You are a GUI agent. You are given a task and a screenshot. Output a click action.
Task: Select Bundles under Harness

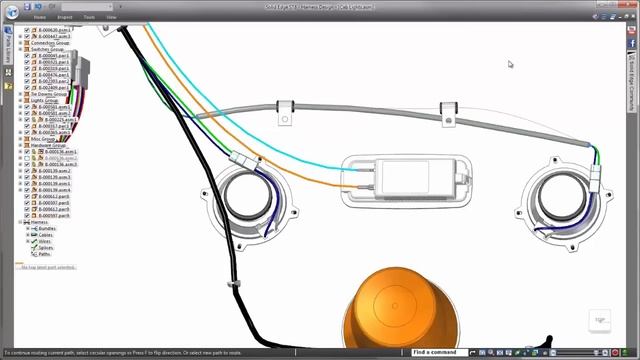[x=47, y=229]
